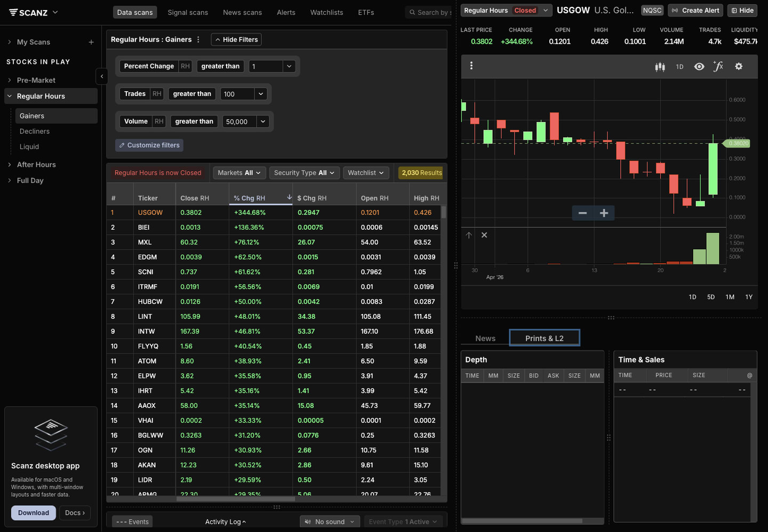The height and width of the screenshot is (532, 768).
Task: Expand the Full Day group
Action: (x=30, y=181)
